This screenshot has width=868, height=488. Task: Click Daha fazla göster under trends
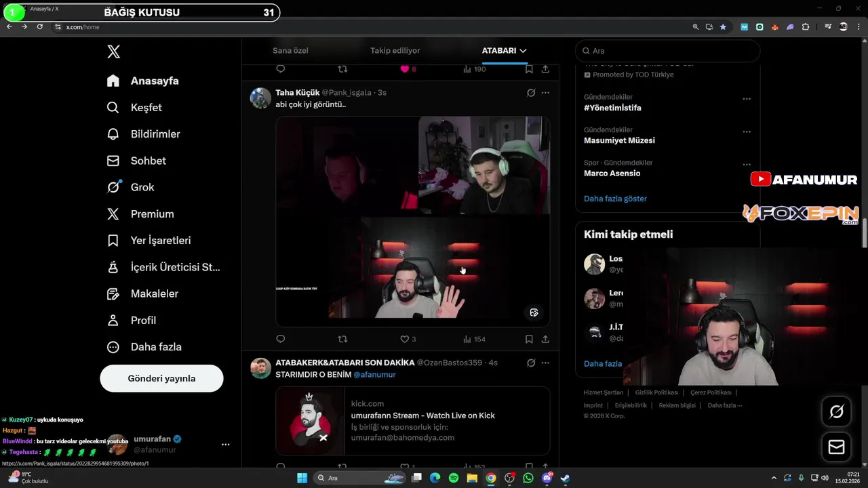pos(615,199)
